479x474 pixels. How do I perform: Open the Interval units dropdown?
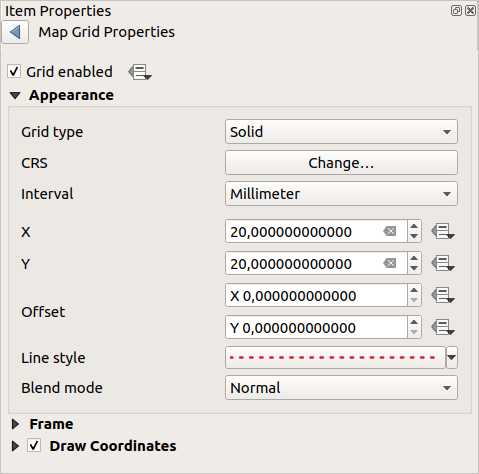point(341,194)
